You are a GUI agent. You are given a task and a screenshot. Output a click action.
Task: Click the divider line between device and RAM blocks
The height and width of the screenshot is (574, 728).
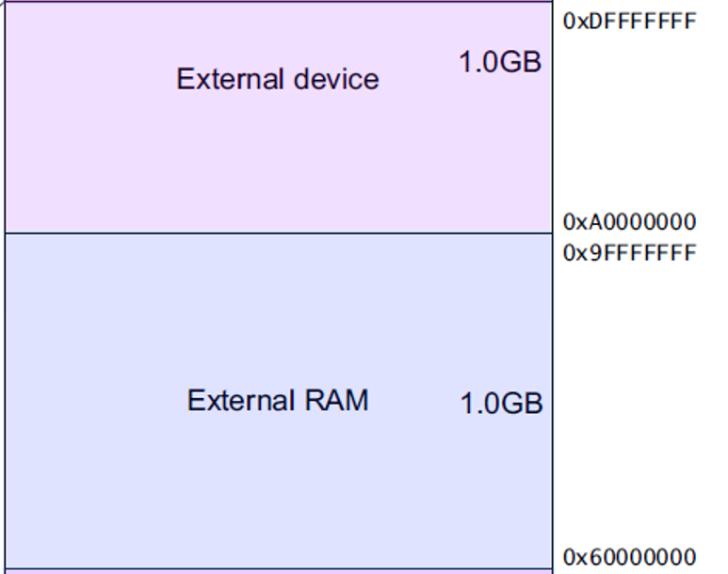(x=278, y=233)
